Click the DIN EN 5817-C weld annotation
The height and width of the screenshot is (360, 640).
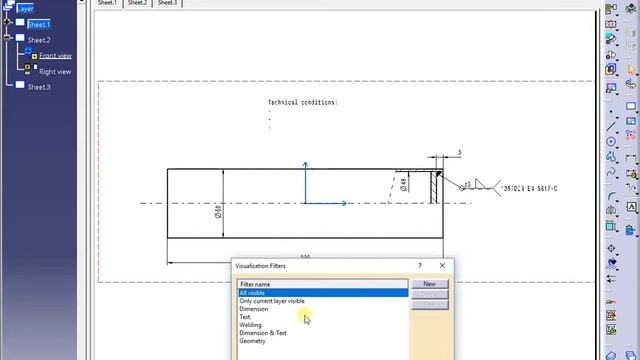tap(530, 189)
